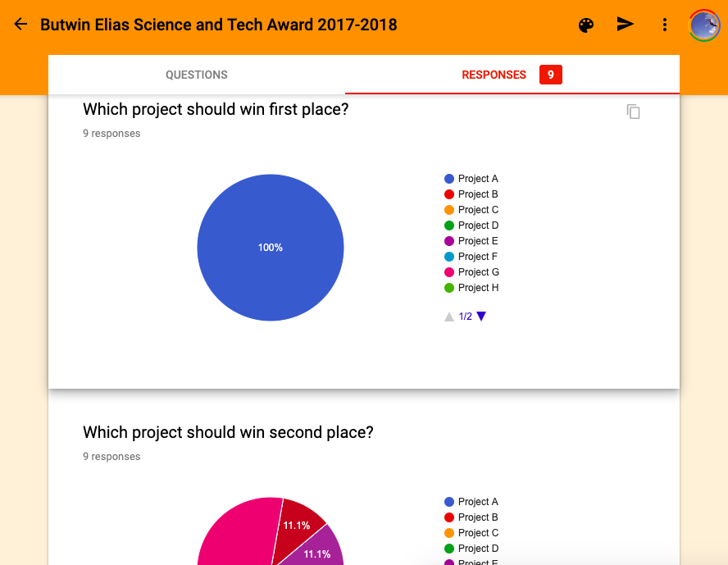
Task: Copy the first place chart
Action: tap(633, 112)
